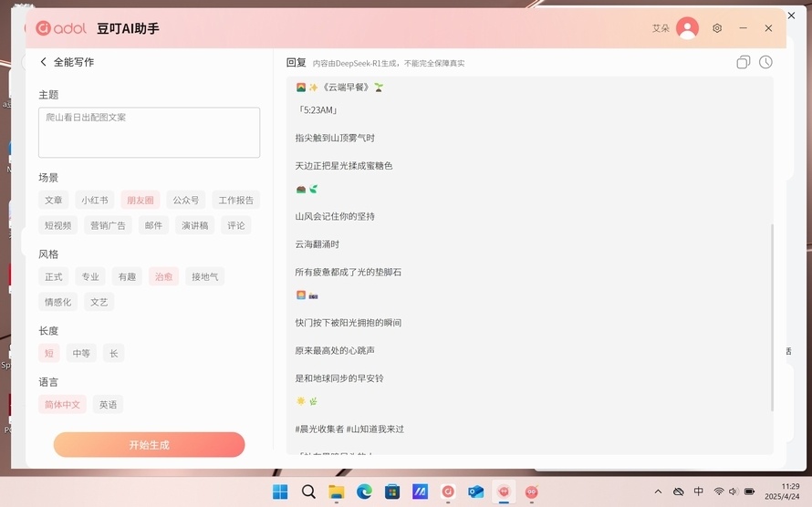The height and width of the screenshot is (507, 812).
Task: Click the user avatar icon
Action: pyautogui.click(x=687, y=28)
